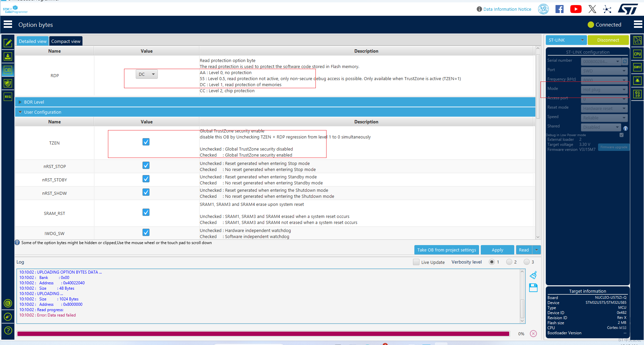
Task: Switch to the Compact view tab
Action: click(x=66, y=41)
